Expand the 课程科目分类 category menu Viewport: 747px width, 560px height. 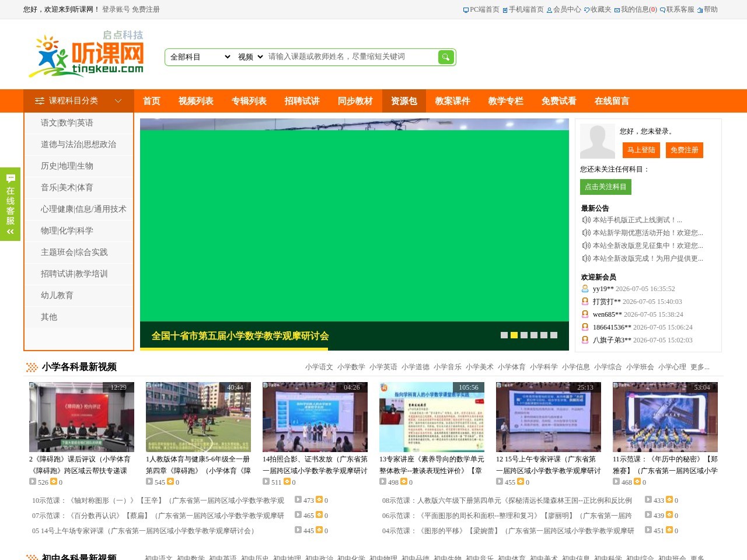(x=79, y=101)
